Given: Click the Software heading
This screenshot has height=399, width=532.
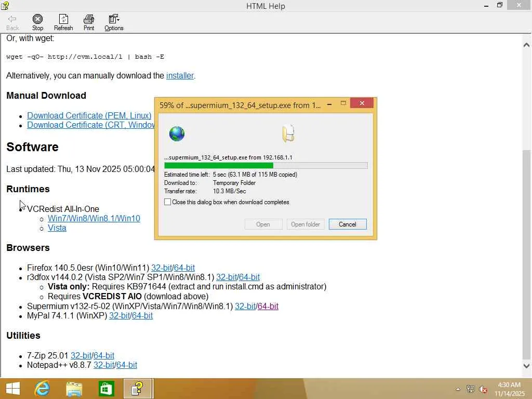Looking at the screenshot, I should tap(33, 147).
